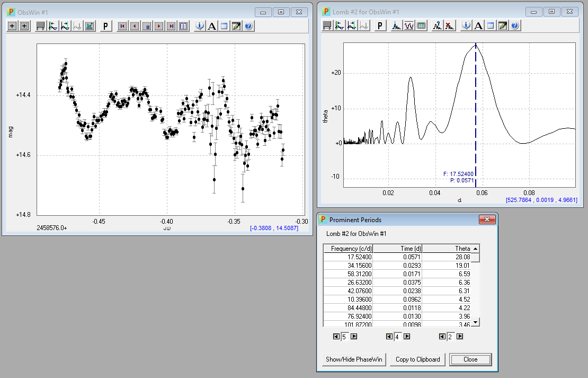This screenshot has height=378, width=588.
Task: Click the 'P' button in ObsWin toolbar
Action: (x=106, y=26)
